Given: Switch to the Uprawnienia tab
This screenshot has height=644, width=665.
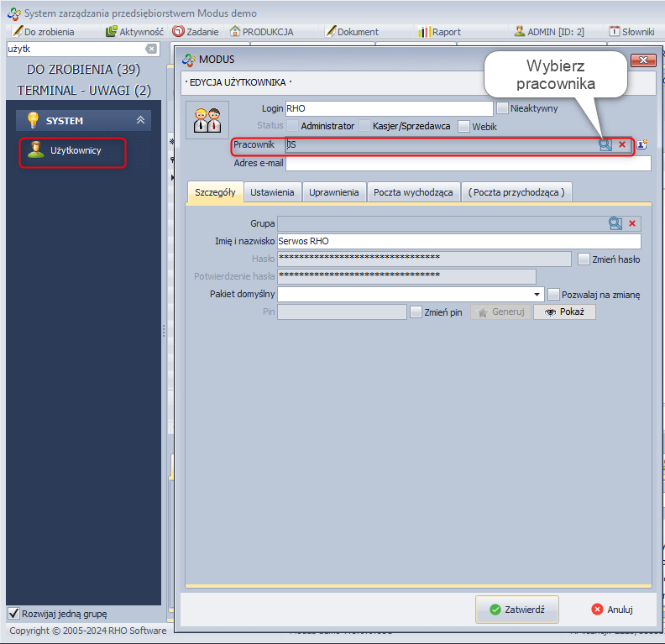Looking at the screenshot, I should pos(334,192).
